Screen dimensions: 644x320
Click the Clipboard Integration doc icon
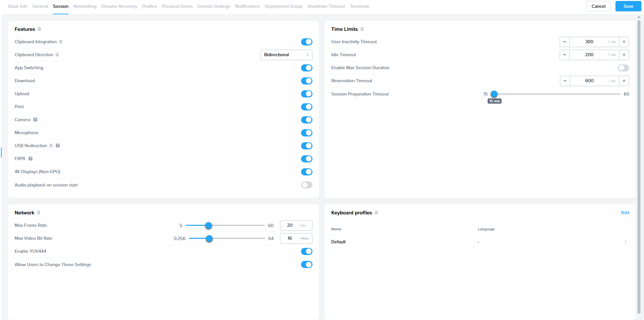click(61, 42)
